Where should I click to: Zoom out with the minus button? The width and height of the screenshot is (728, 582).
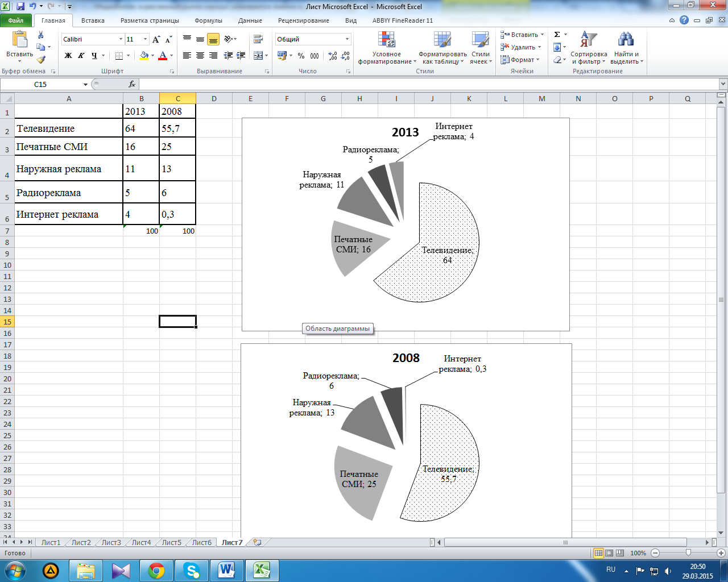655,553
